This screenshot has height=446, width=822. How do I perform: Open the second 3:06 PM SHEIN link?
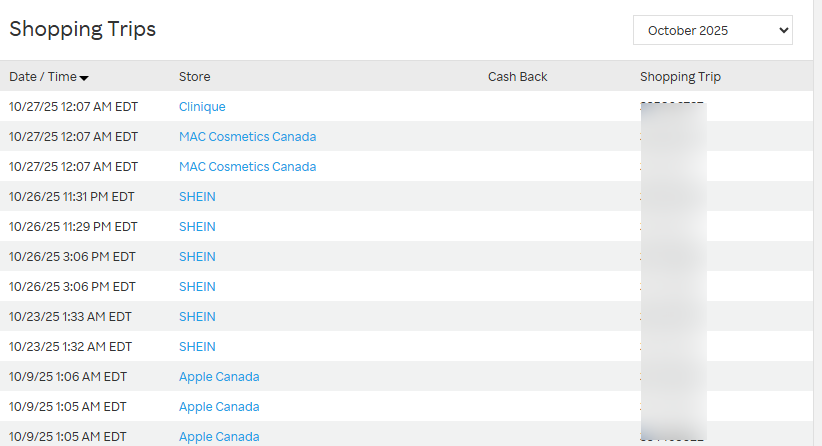coord(197,287)
